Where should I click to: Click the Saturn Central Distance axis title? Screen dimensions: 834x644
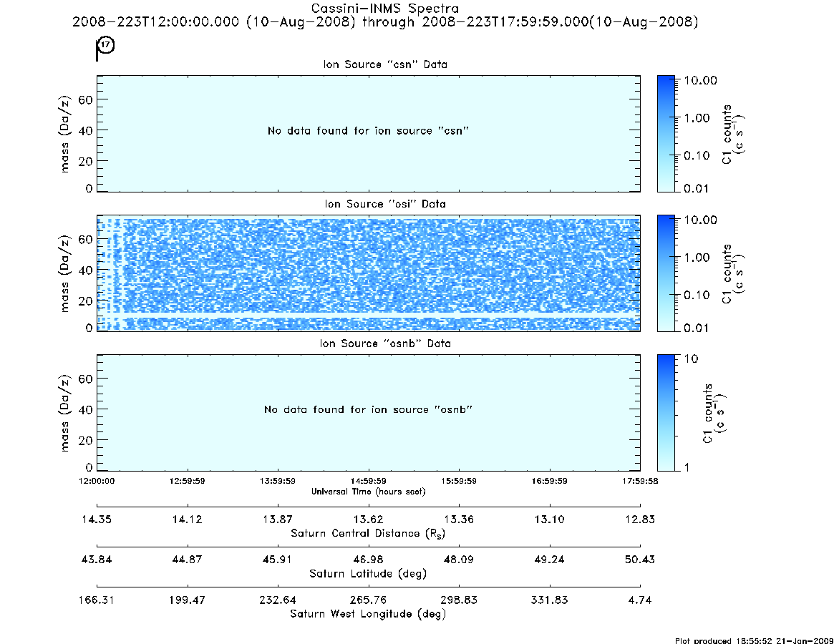click(368, 533)
